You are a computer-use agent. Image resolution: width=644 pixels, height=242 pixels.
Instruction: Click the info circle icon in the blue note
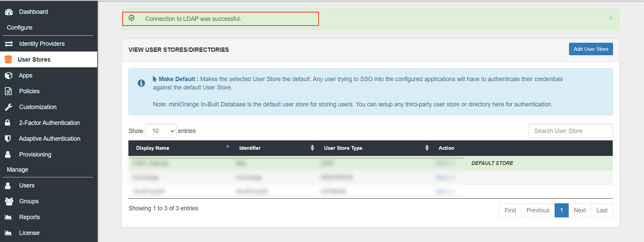pos(142,83)
